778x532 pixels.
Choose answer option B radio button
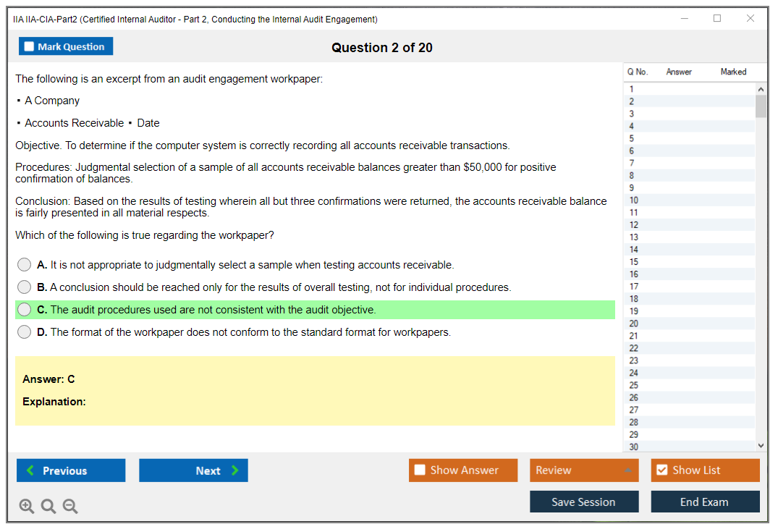[25, 287]
